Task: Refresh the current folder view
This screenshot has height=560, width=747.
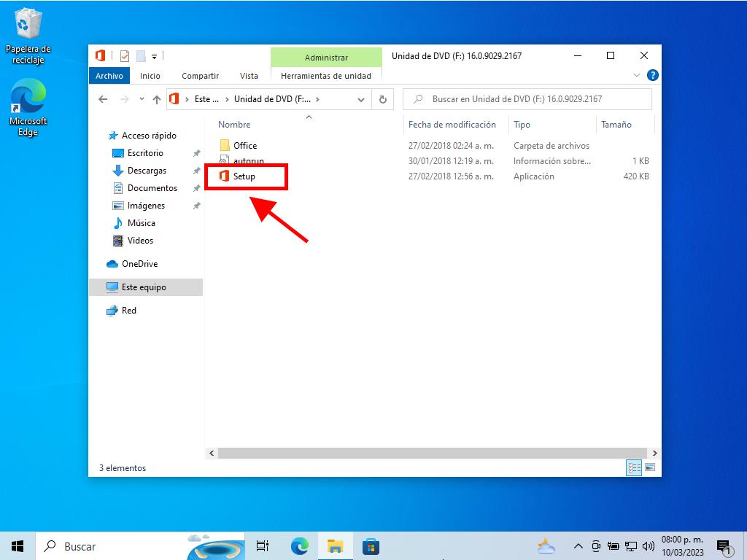Action: (383, 99)
